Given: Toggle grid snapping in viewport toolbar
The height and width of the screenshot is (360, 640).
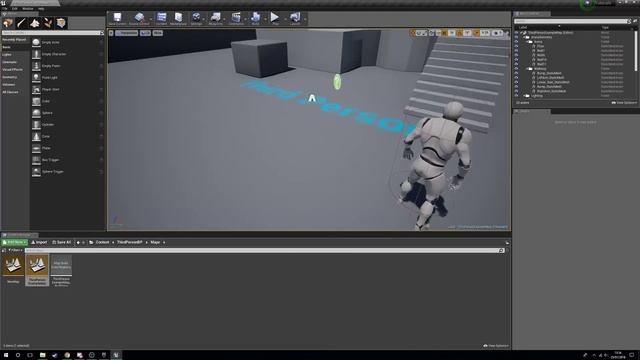Looking at the screenshot, I should (444, 33).
